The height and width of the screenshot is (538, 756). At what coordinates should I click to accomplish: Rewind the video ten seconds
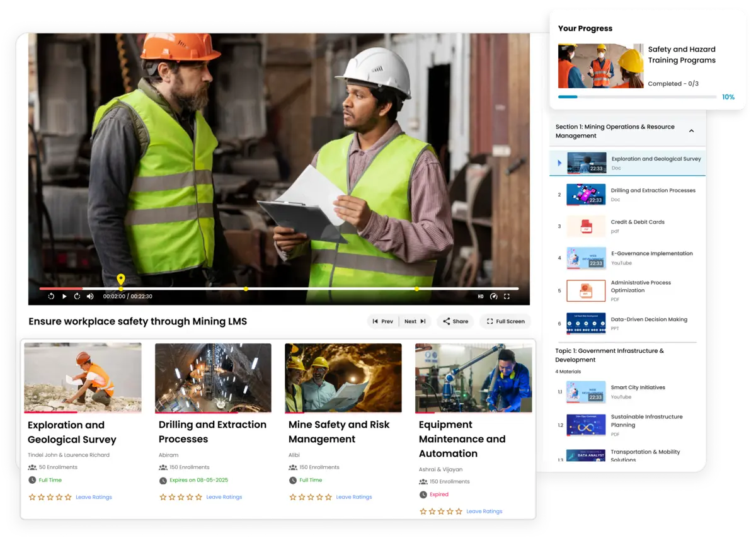(51, 295)
